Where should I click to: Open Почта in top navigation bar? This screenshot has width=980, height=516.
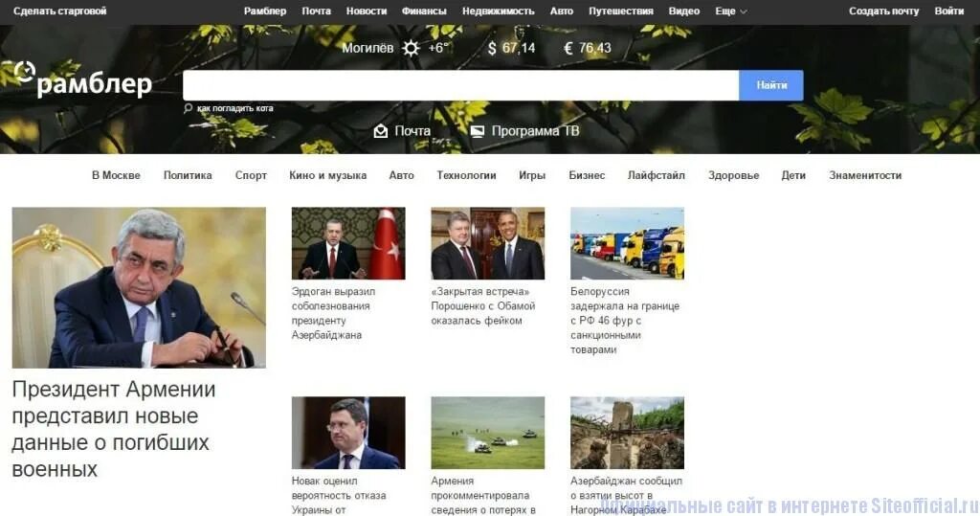coord(316,11)
